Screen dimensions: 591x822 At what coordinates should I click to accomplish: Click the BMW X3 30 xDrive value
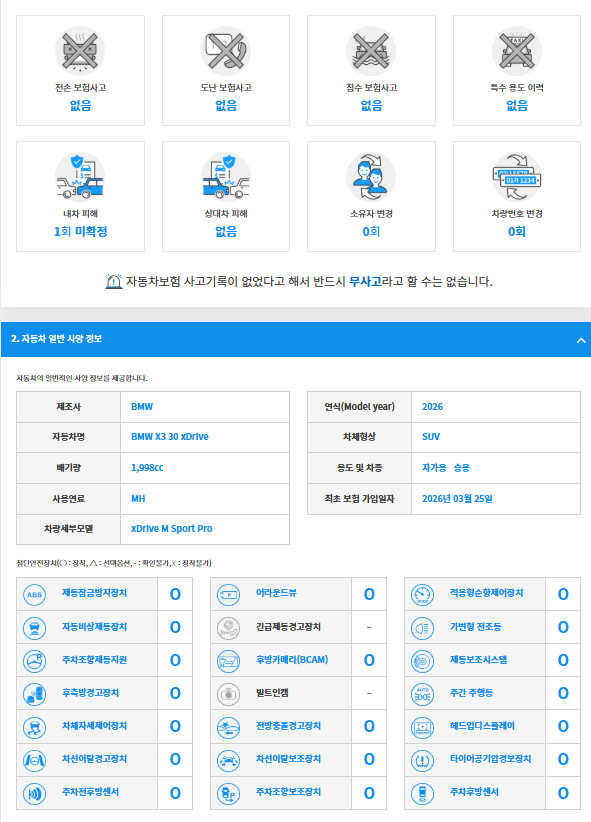169,437
